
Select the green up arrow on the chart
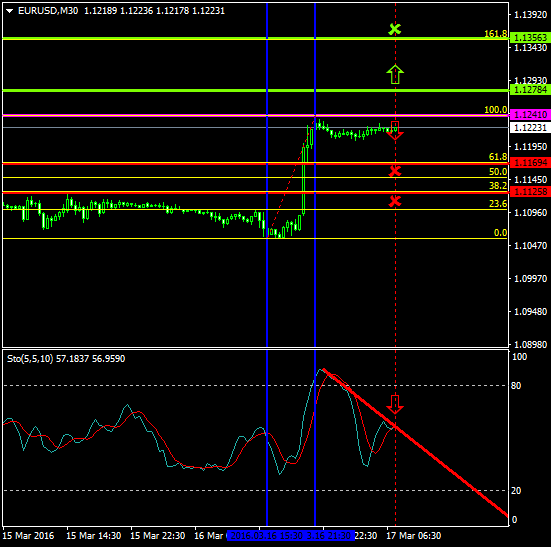(x=395, y=74)
